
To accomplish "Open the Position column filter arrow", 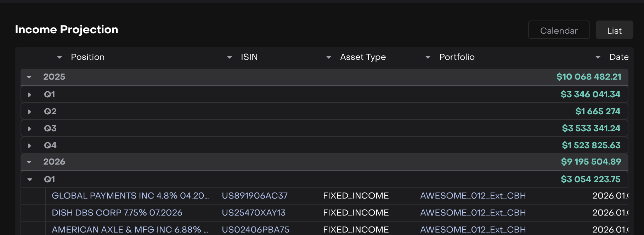I will click(59, 57).
